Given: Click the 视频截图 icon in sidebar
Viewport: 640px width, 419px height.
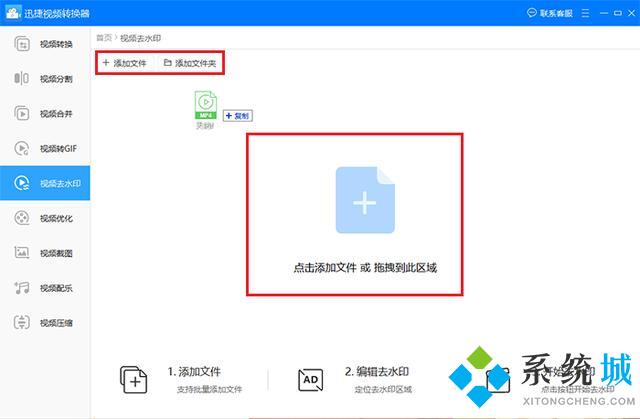Looking at the screenshot, I should point(22,253).
